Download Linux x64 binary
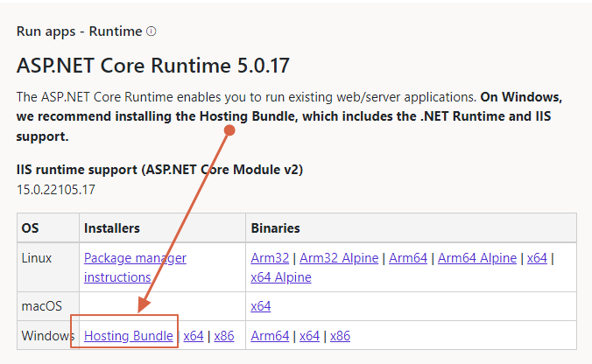The image size is (592, 364). (537, 258)
